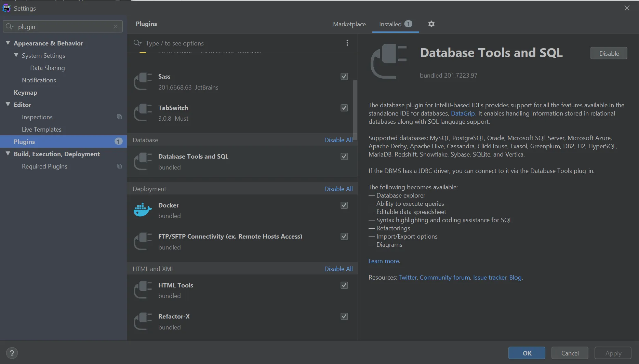Collapse the Editor section

click(x=8, y=105)
